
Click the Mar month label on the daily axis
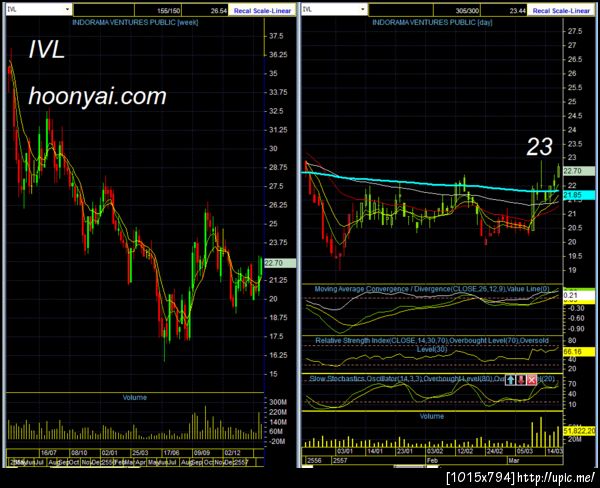[x=514, y=460]
